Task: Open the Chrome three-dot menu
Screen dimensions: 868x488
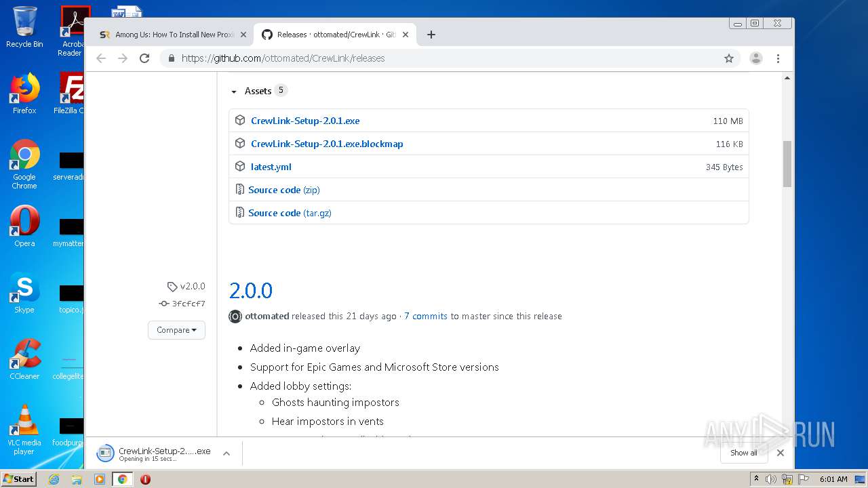Action: click(778, 58)
